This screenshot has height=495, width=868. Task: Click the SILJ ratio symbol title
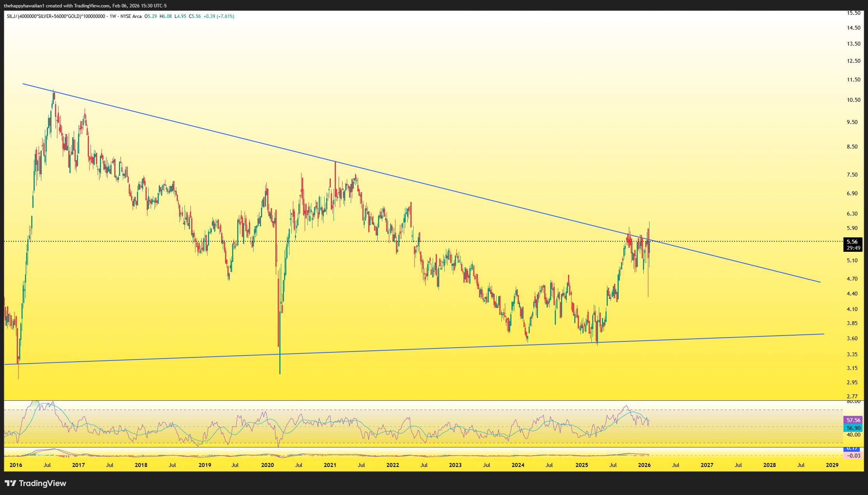56,16
